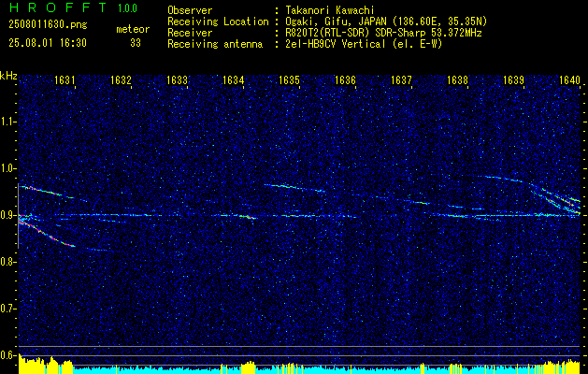Click the 1634 time marker
The image size is (588, 374).
pos(234,79)
